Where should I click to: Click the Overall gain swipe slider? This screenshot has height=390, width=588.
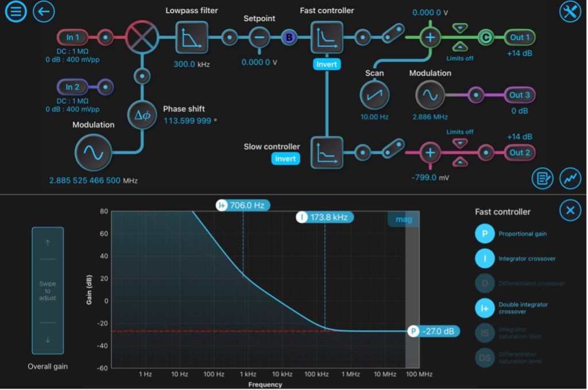[x=48, y=291]
